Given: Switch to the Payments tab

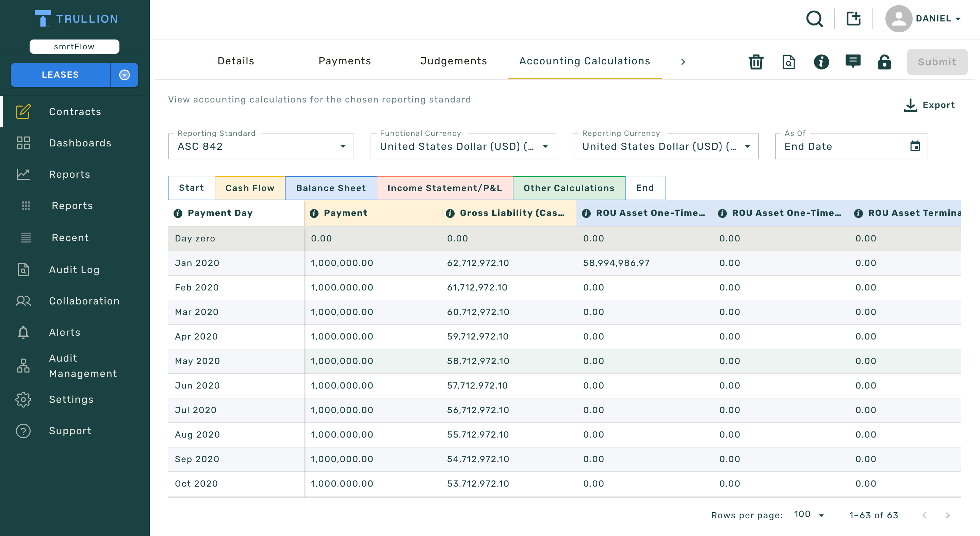Looking at the screenshot, I should point(344,61).
